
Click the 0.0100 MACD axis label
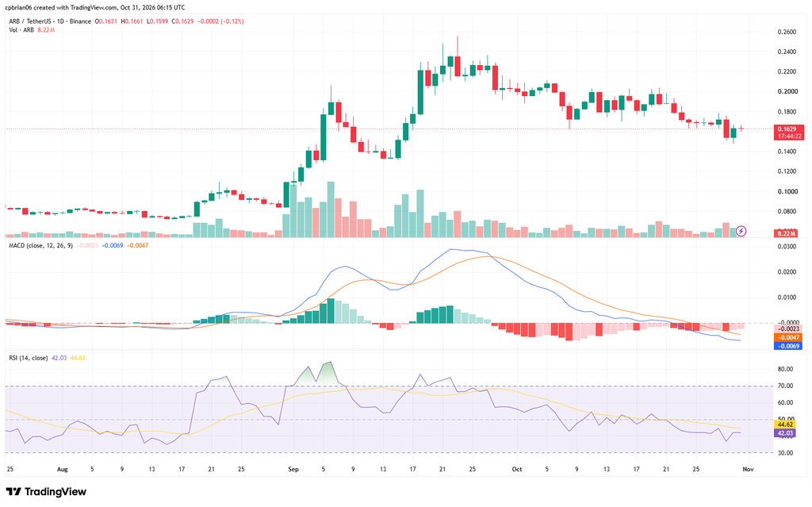[x=787, y=298]
